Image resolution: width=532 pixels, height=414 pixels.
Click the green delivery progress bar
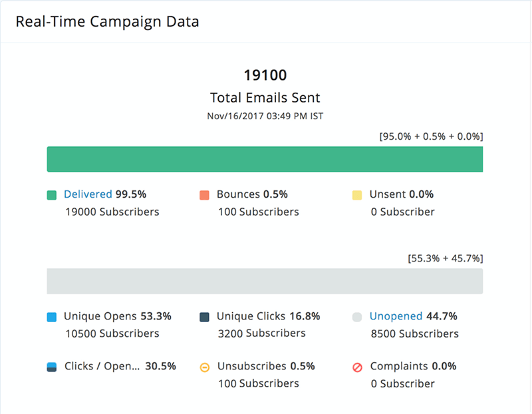(x=265, y=159)
